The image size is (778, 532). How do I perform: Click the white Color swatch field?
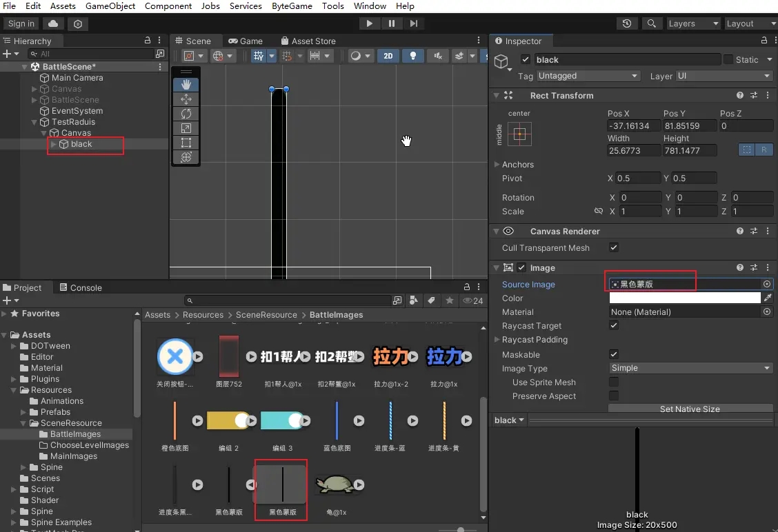684,298
